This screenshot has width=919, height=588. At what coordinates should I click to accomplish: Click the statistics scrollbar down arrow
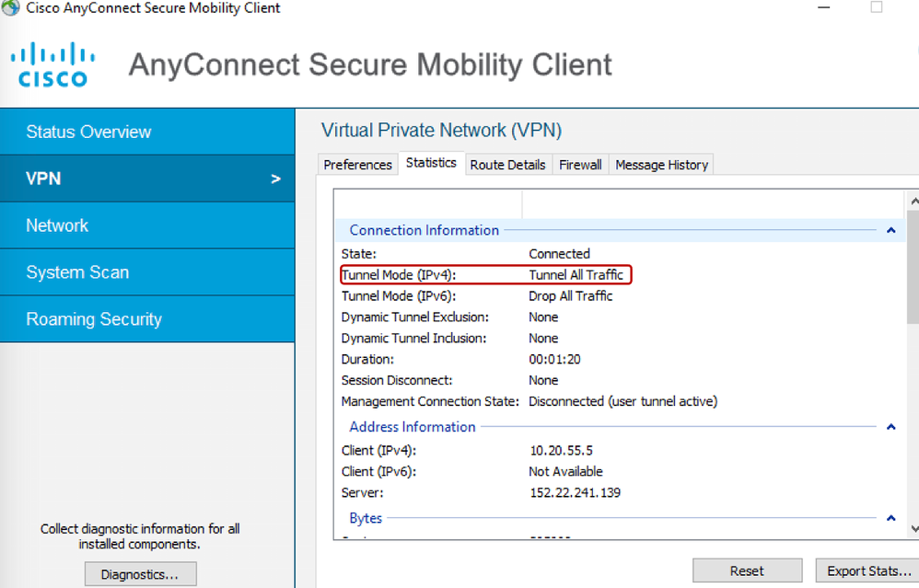(913, 529)
